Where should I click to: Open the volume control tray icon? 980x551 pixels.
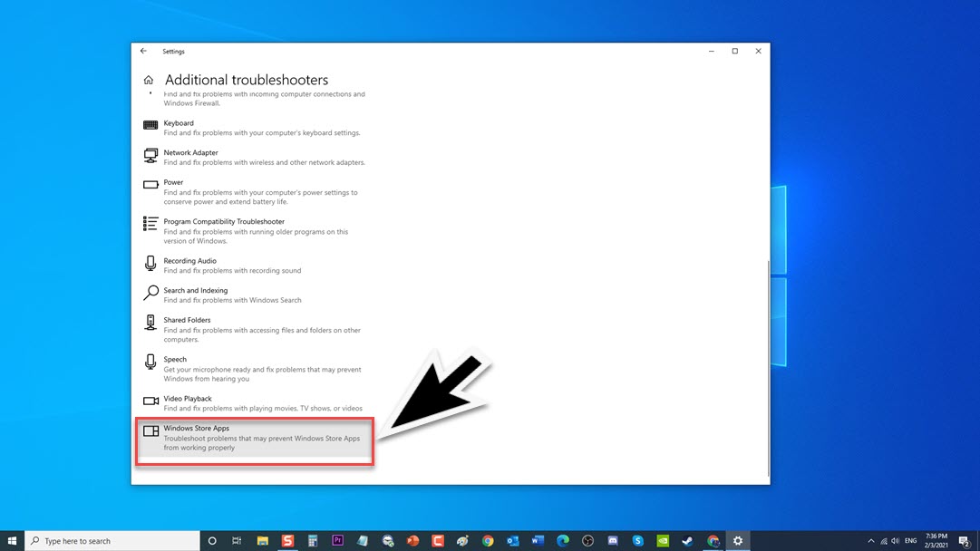tap(895, 541)
